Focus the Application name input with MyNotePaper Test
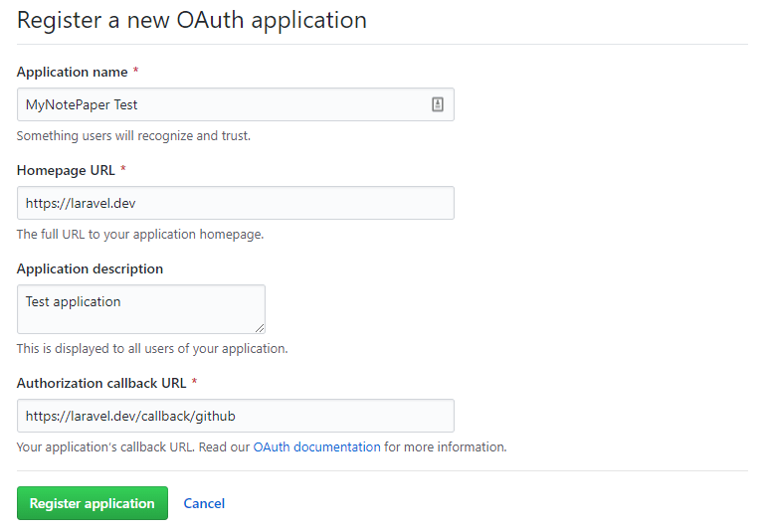 [236, 104]
